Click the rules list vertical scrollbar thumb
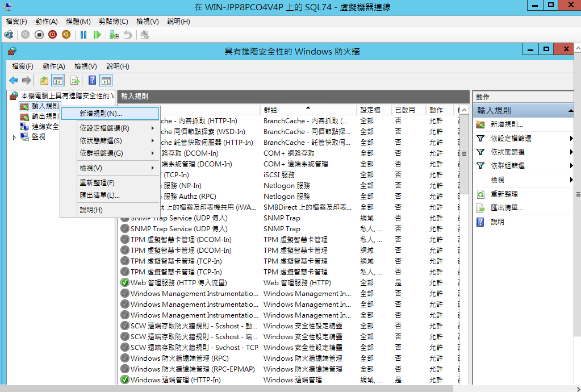This screenshot has height=392, width=581. [464, 154]
